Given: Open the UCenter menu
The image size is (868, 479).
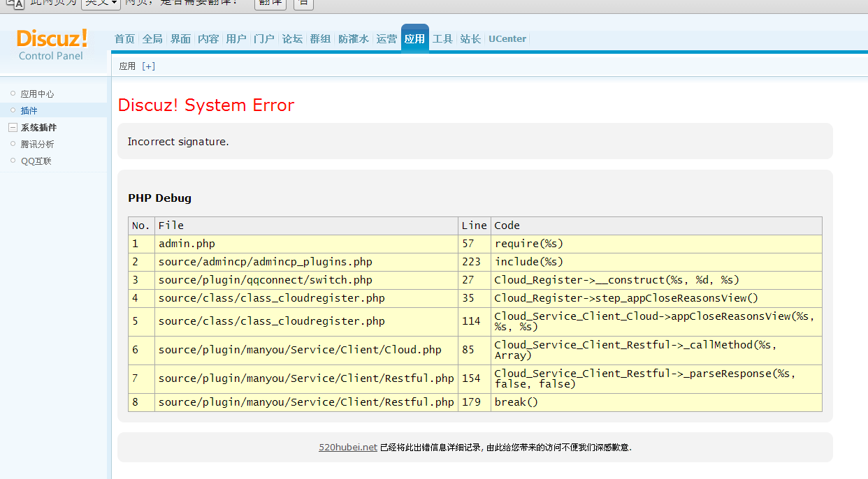Looking at the screenshot, I should tap(507, 39).
